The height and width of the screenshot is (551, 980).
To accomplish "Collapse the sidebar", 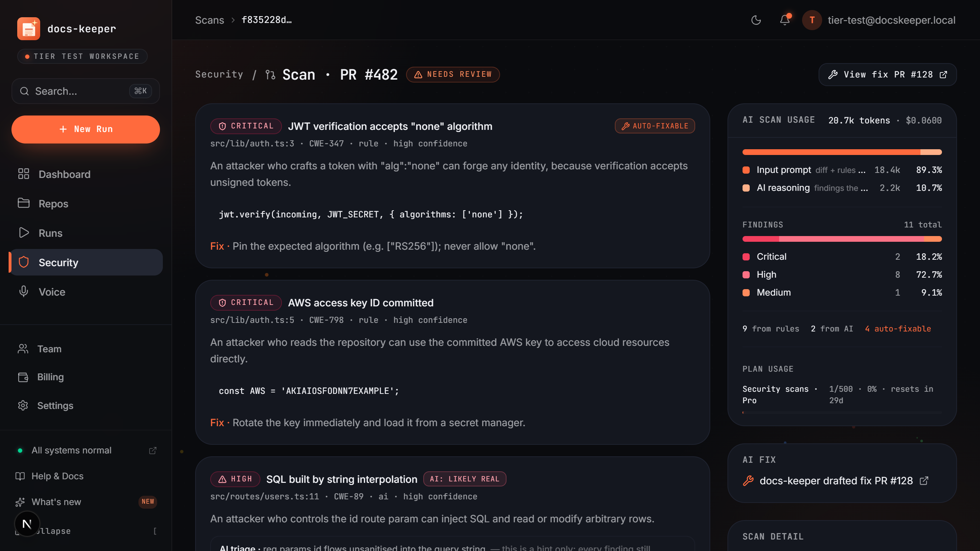I will point(86,531).
